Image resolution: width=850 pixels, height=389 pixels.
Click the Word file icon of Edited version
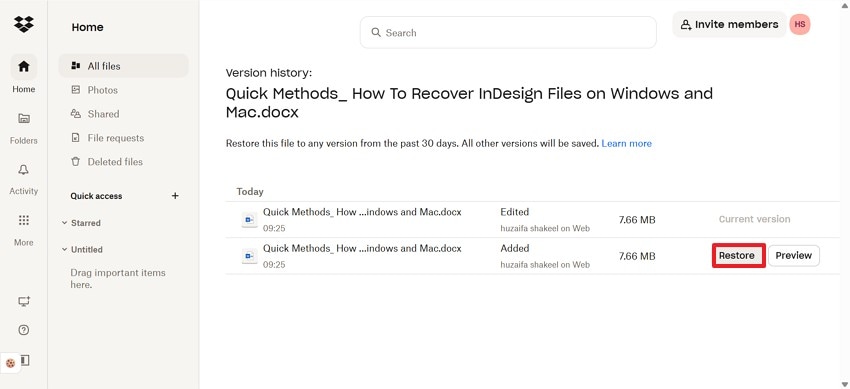point(249,219)
